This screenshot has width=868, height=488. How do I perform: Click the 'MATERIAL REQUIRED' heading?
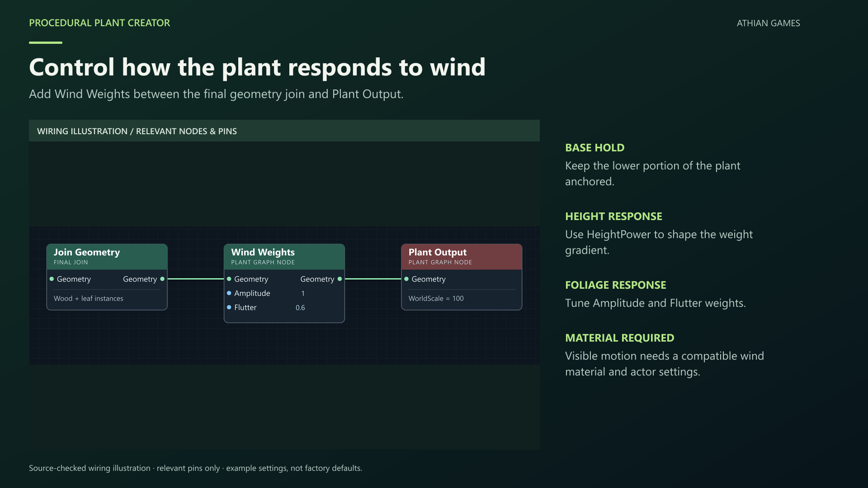tap(620, 338)
